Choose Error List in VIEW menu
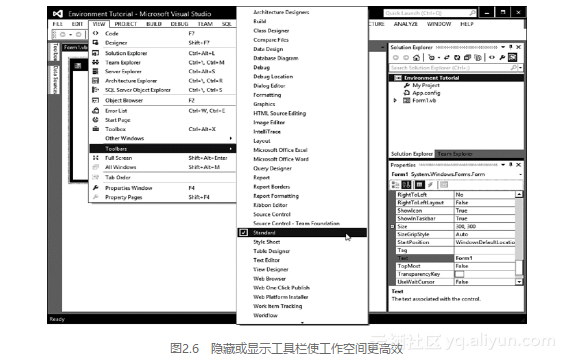This screenshot has width=566, height=361. click(x=162, y=111)
